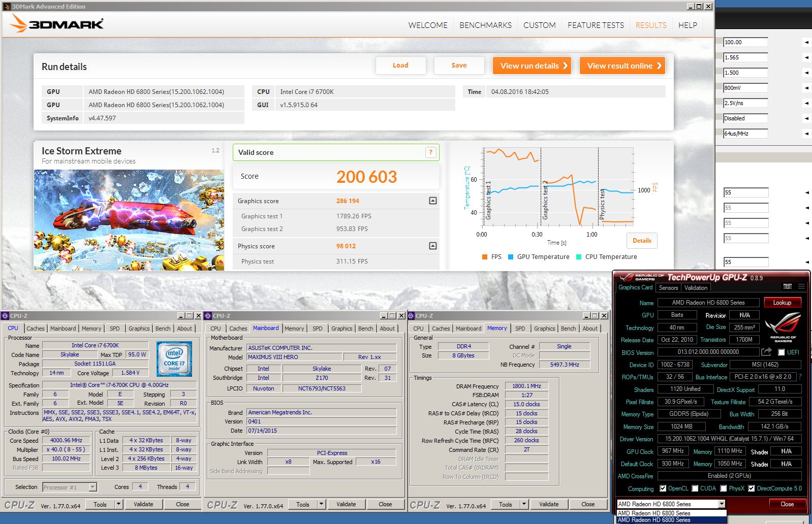812x524 pixels.
Task: Open the Tools dropdown arrow in the Mainboard-tab CPU-Z window
Action: pos(321,504)
